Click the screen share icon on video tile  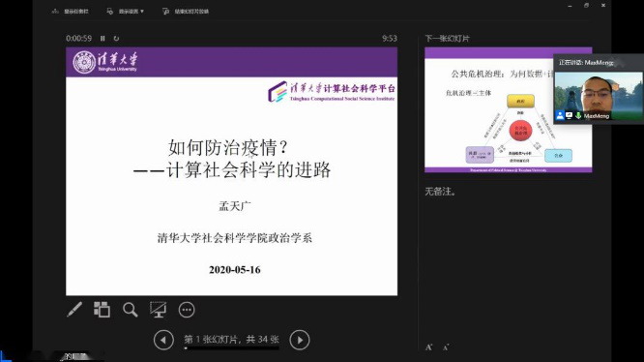(570, 116)
